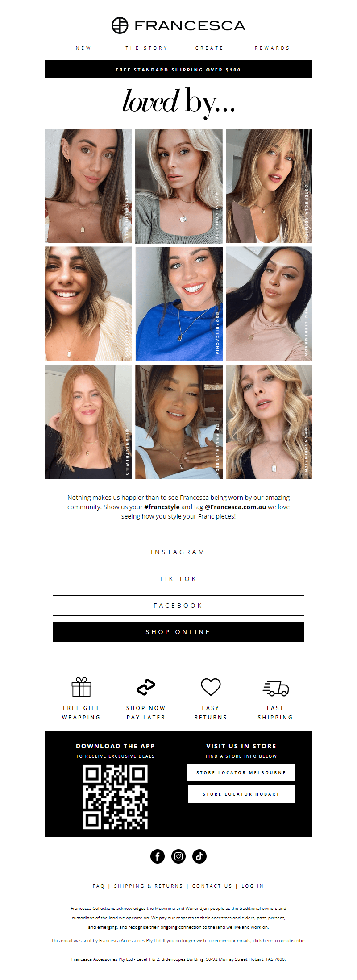Image resolution: width=357 pixels, height=980 pixels.
Task: Click the INSTAGRAM button
Action: 178,552
